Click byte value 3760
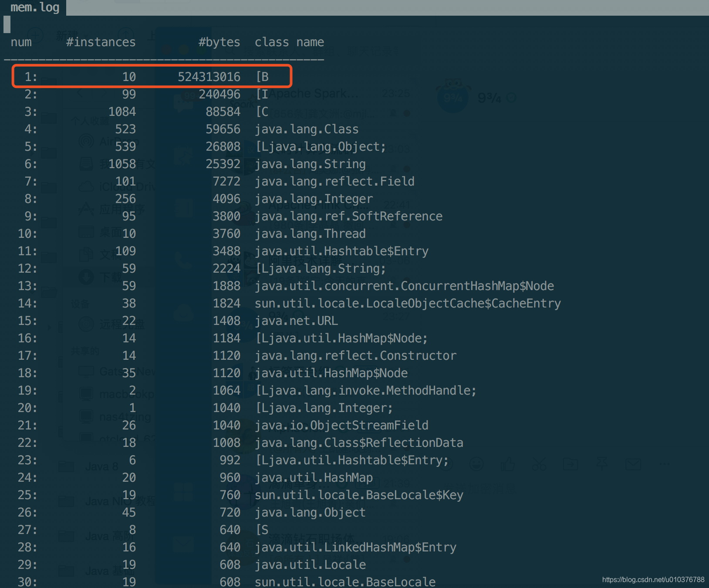 [x=226, y=234]
